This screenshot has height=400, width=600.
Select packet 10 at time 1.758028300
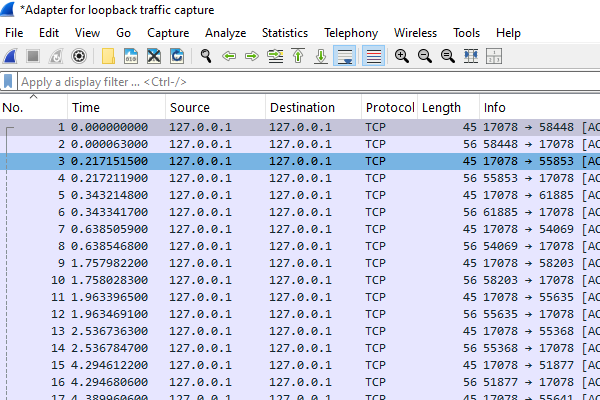[300, 280]
